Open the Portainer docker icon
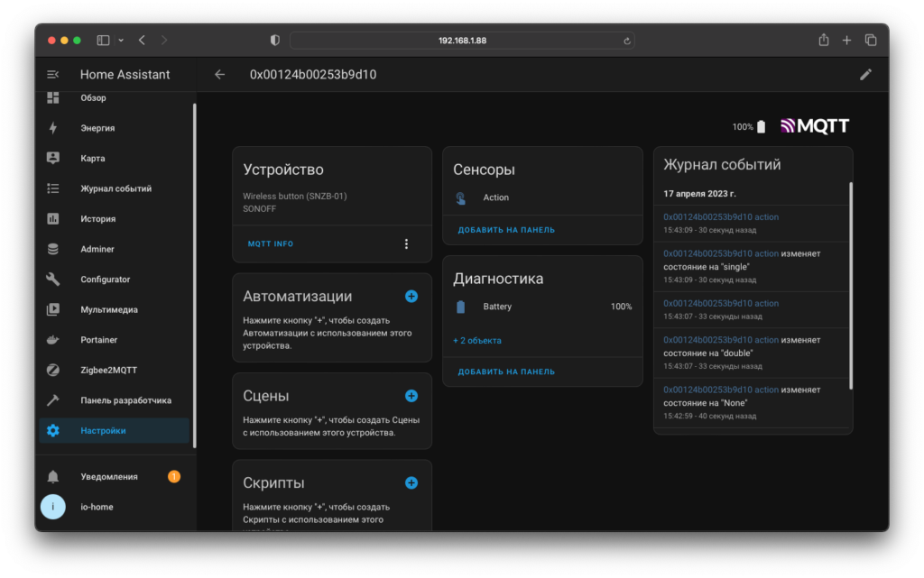The height and width of the screenshot is (578, 924). pyautogui.click(x=53, y=340)
